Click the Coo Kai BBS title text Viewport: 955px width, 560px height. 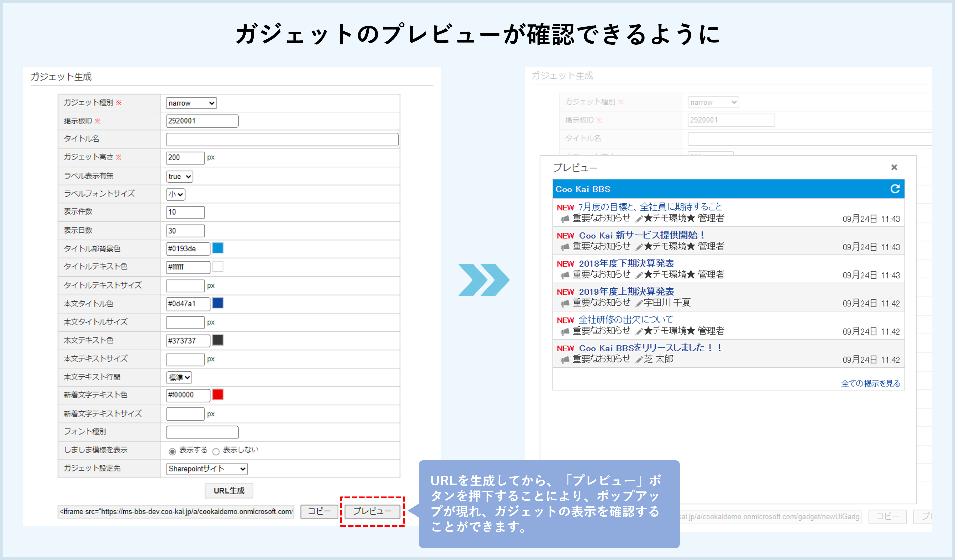[x=583, y=189]
